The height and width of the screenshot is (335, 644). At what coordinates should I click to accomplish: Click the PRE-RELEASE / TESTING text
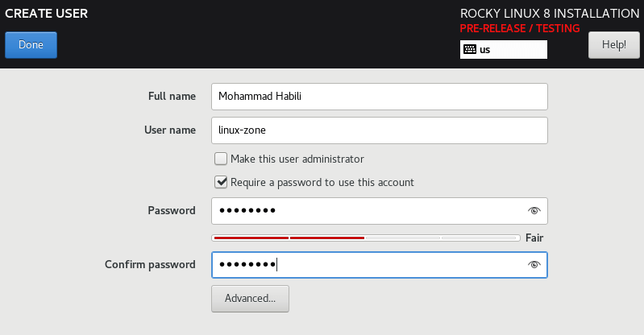(x=520, y=28)
